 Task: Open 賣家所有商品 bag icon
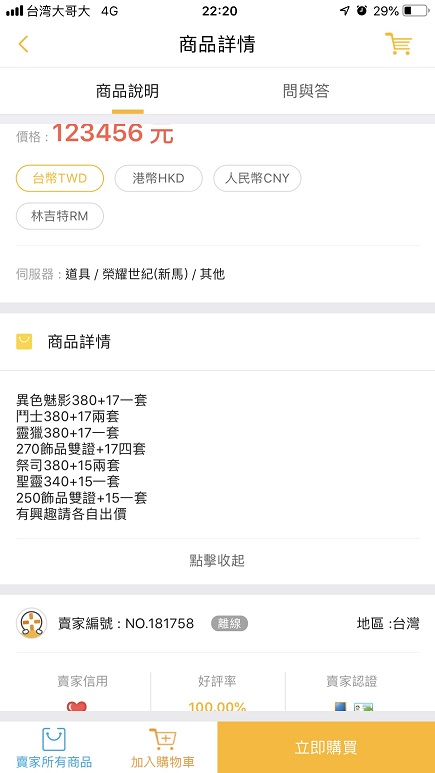(x=54, y=739)
